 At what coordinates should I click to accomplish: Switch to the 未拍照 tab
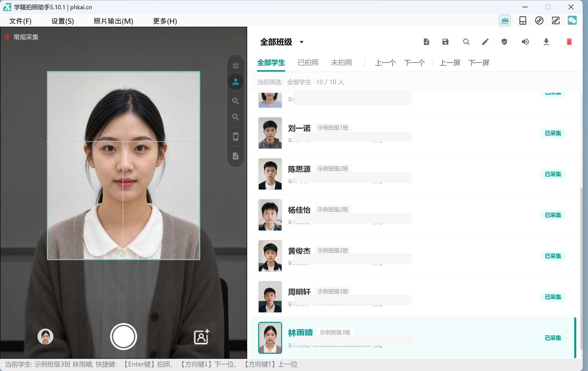[x=341, y=63]
